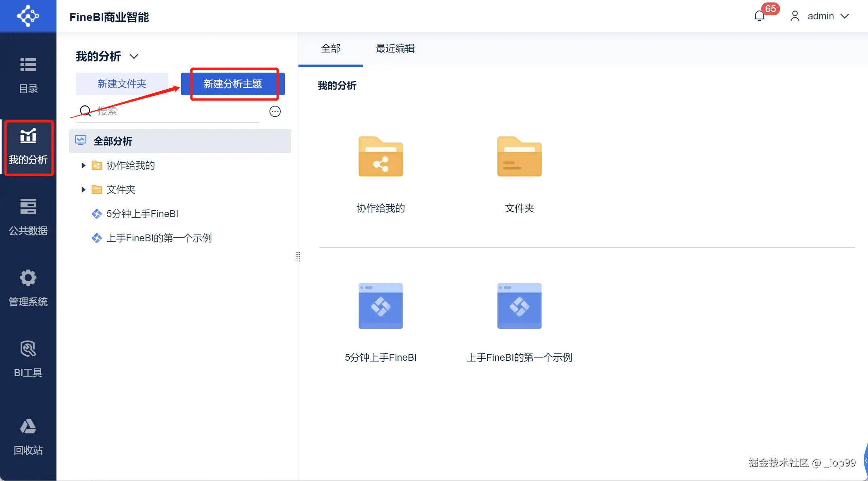This screenshot has width=868, height=481.
Task: Switch to the 最近编辑 tab
Action: [x=395, y=49]
